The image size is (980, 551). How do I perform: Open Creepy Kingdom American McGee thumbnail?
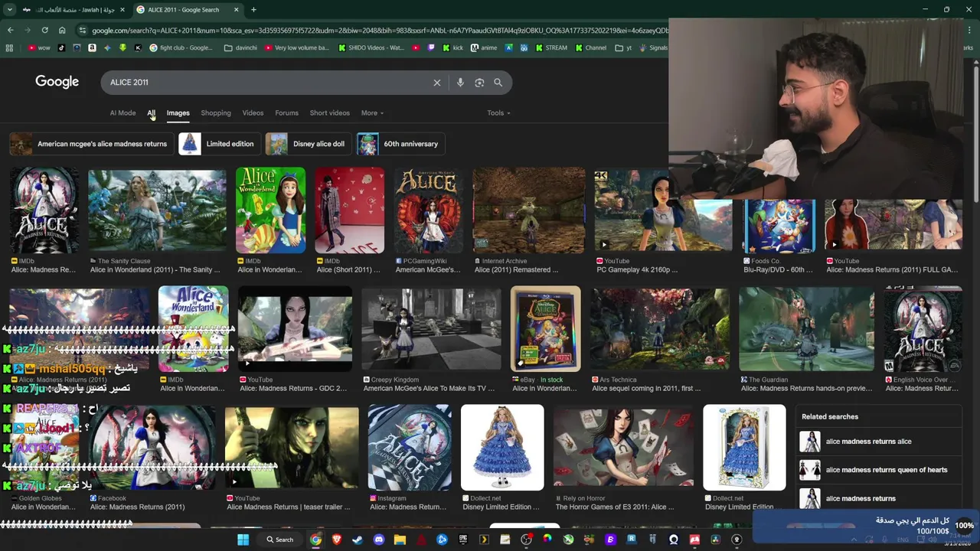(x=431, y=329)
